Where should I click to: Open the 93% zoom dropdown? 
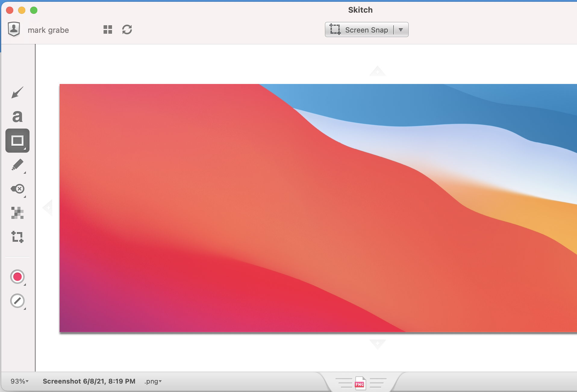point(20,381)
